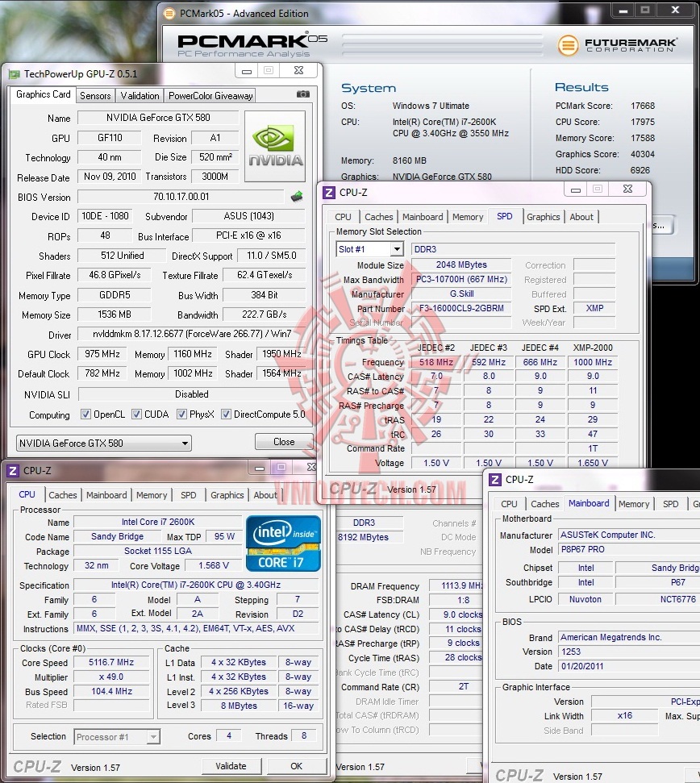The width and height of the screenshot is (700, 783).
Task: Open PowerColor Giveaway tab in GPU-Z
Action: click(x=210, y=95)
